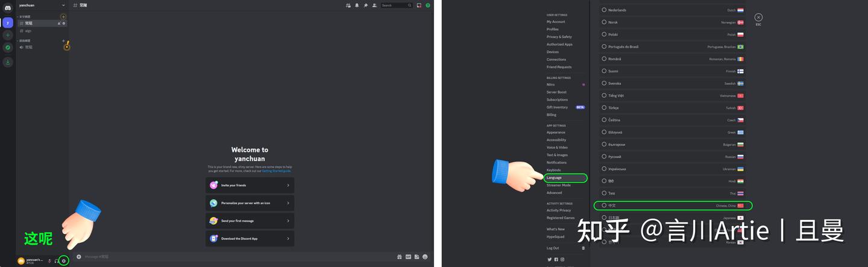The height and width of the screenshot is (267, 868).
Task: Toggle the member list icon
Action: point(374,5)
